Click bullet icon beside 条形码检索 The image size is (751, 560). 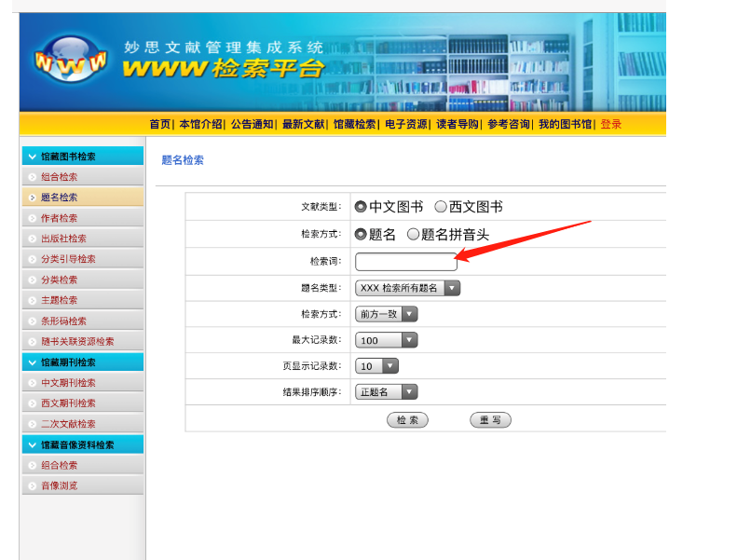32,321
